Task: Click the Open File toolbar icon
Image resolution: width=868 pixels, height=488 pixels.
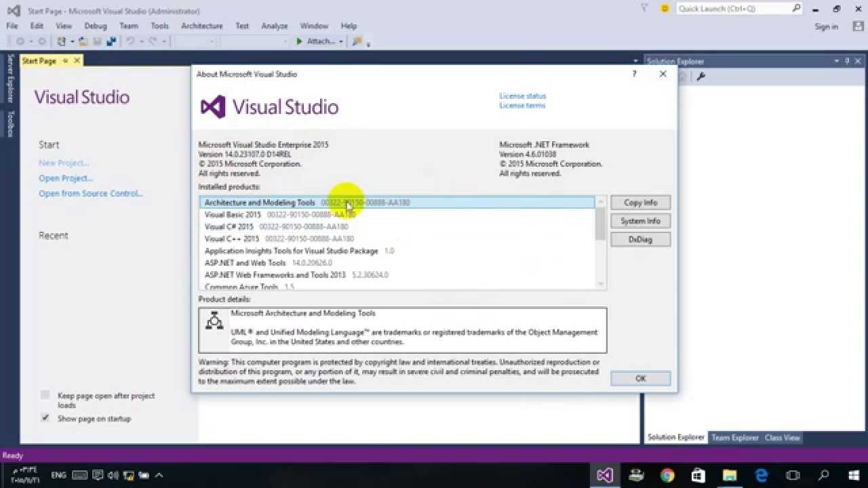Action: pos(84,41)
